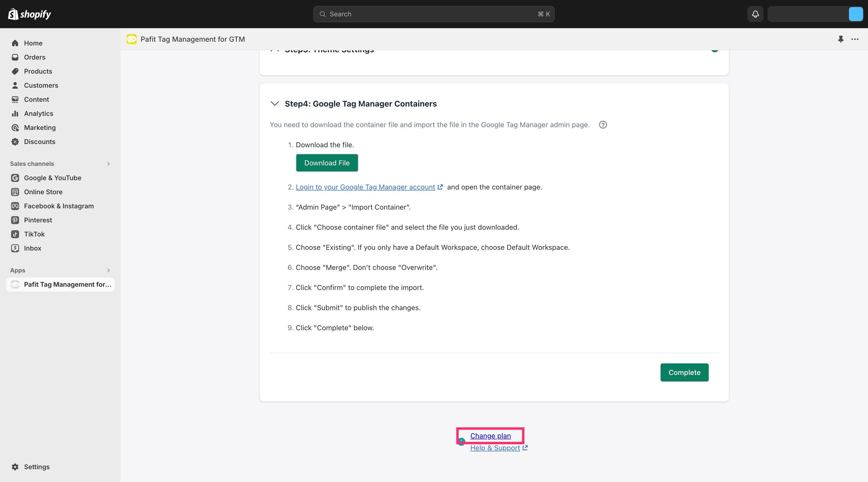Image resolution: width=868 pixels, height=482 pixels.
Task: Expand the Step3 Theme Settings section
Action: coord(275,51)
